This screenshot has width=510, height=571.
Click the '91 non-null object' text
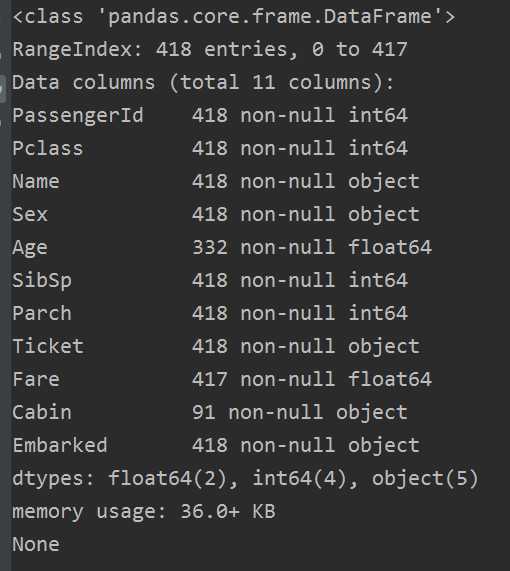(x=300, y=413)
